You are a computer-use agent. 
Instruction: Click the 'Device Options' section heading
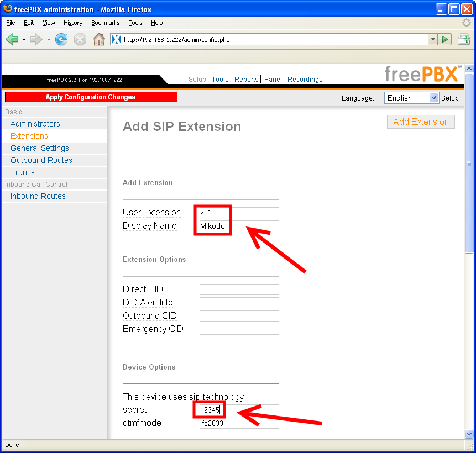pos(149,367)
